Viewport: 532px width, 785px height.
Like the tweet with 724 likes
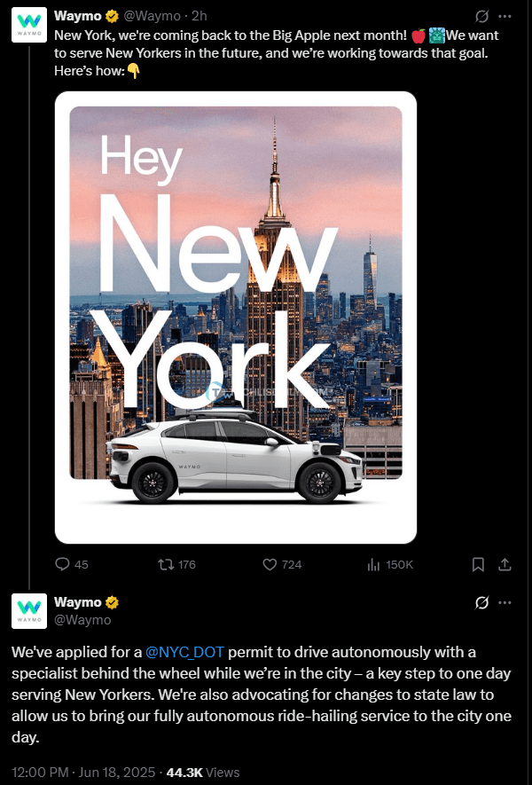pyautogui.click(x=270, y=565)
